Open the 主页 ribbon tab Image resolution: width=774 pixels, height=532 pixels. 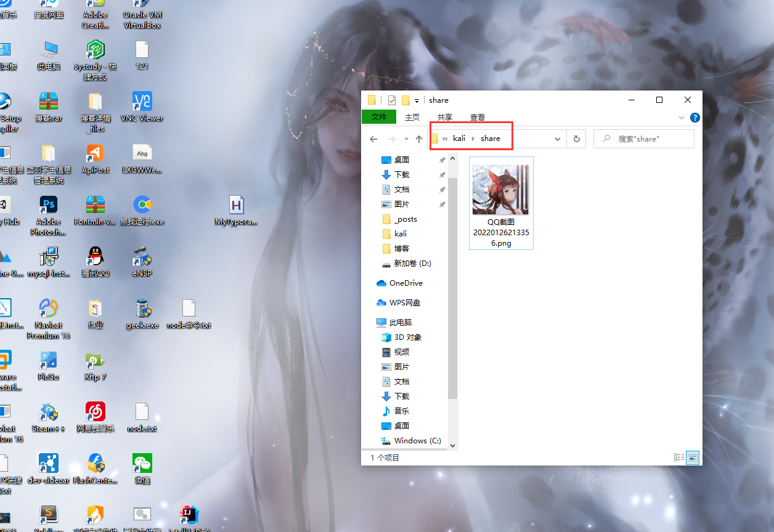click(412, 117)
